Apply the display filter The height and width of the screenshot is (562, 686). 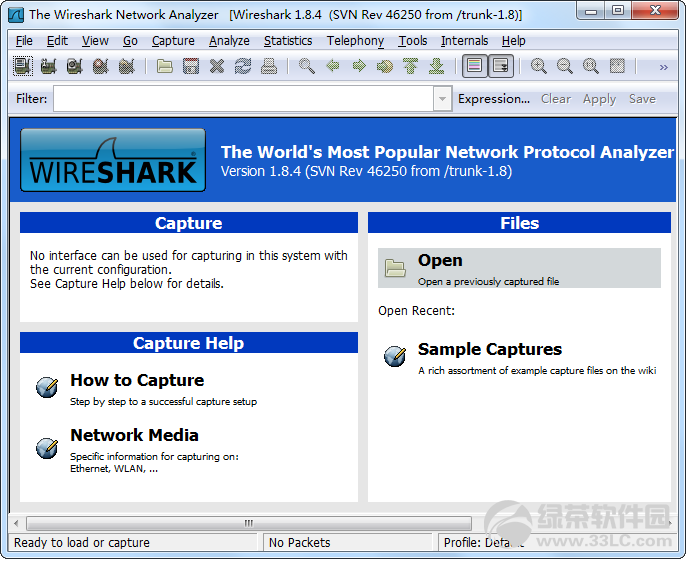[599, 99]
